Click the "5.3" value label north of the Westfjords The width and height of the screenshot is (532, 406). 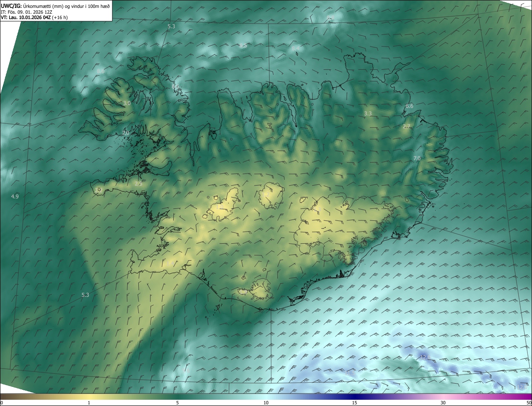171,26
